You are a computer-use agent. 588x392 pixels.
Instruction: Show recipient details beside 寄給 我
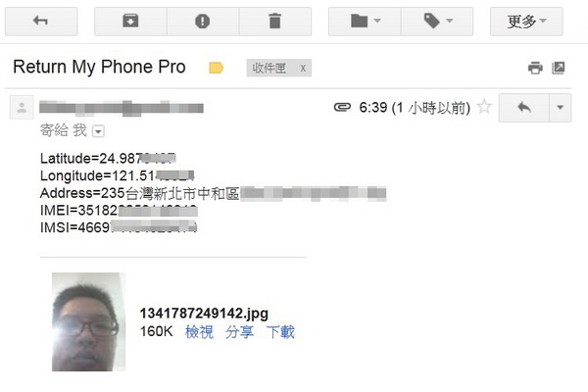point(98,131)
